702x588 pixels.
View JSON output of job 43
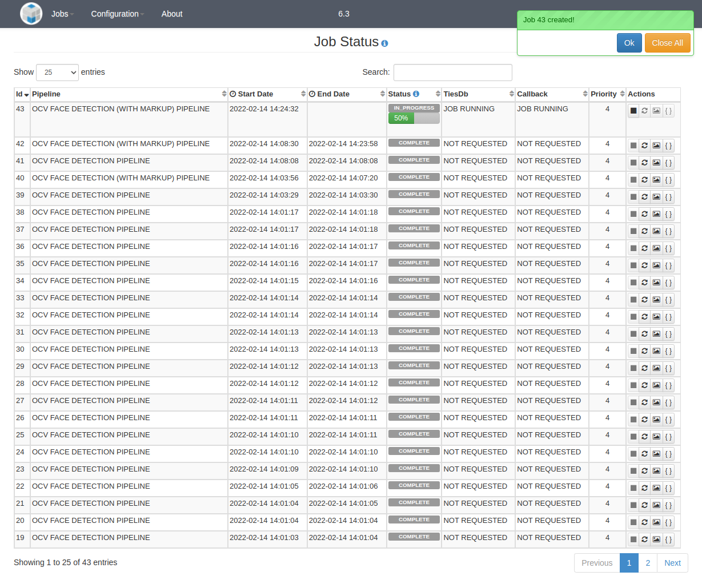click(x=668, y=111)
